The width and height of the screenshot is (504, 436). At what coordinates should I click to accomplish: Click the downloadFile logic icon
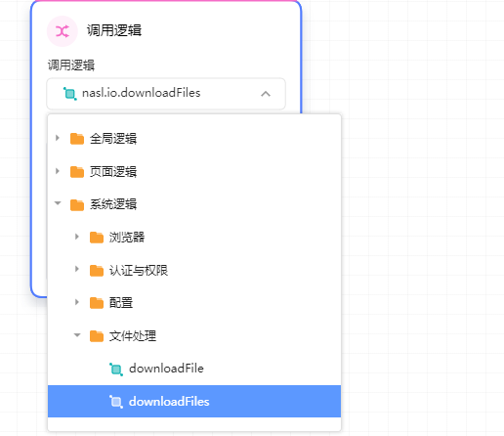[x=116, y=370]
